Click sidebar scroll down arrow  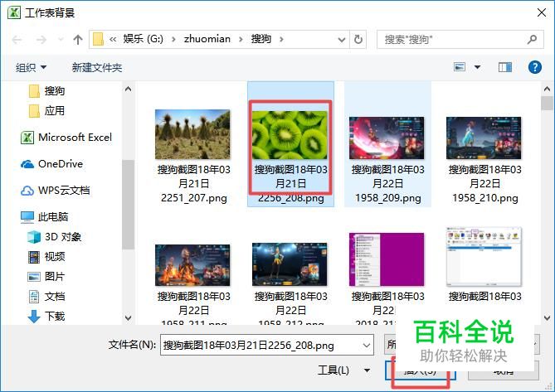(128, 317)
